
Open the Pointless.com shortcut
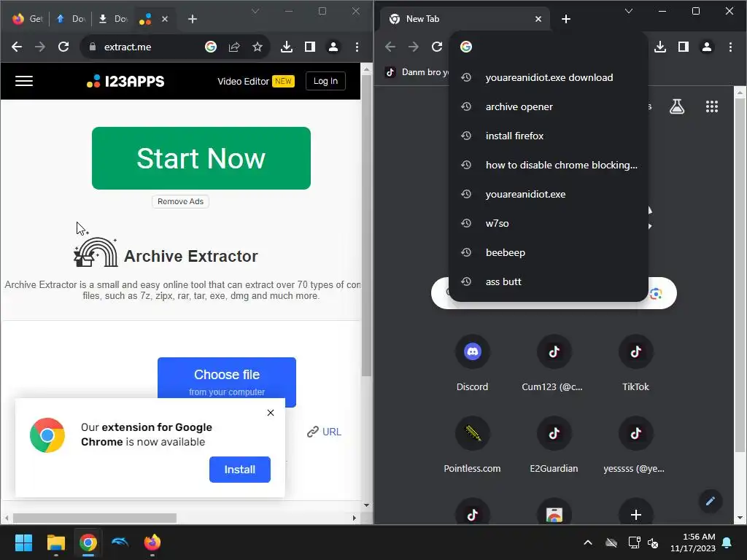(472, 446)
